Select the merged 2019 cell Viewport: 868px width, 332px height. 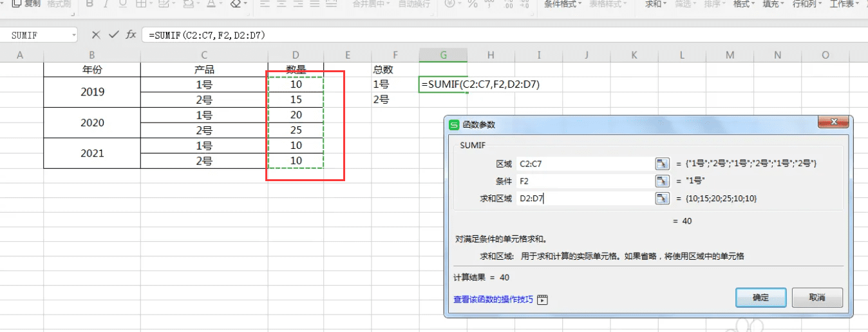(x=92, y=92)
